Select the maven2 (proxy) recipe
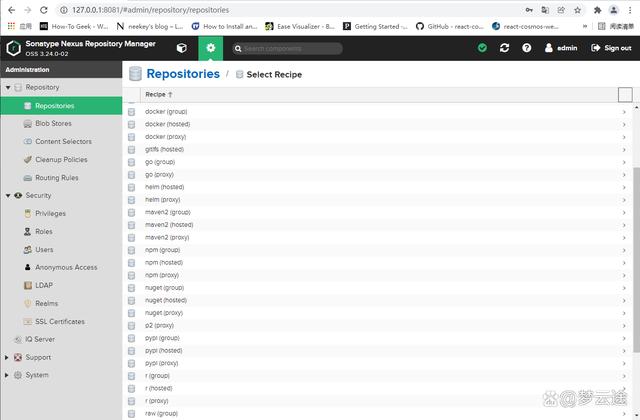 tap(378, 238)
